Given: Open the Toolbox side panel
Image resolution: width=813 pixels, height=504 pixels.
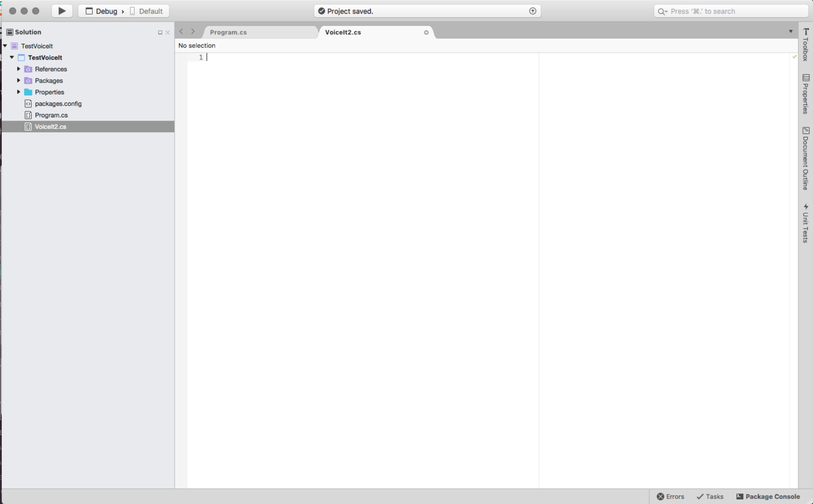Looking at the screenshot, I should [805, 44].
